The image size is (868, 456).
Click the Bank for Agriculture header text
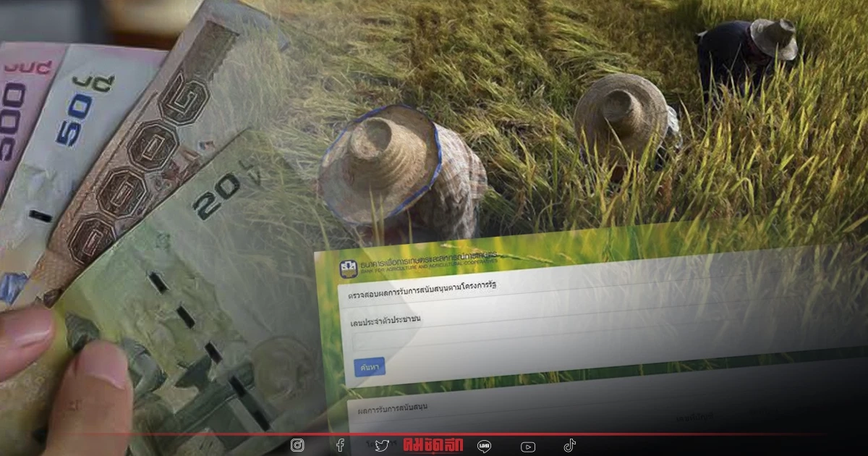click(434, 263)
